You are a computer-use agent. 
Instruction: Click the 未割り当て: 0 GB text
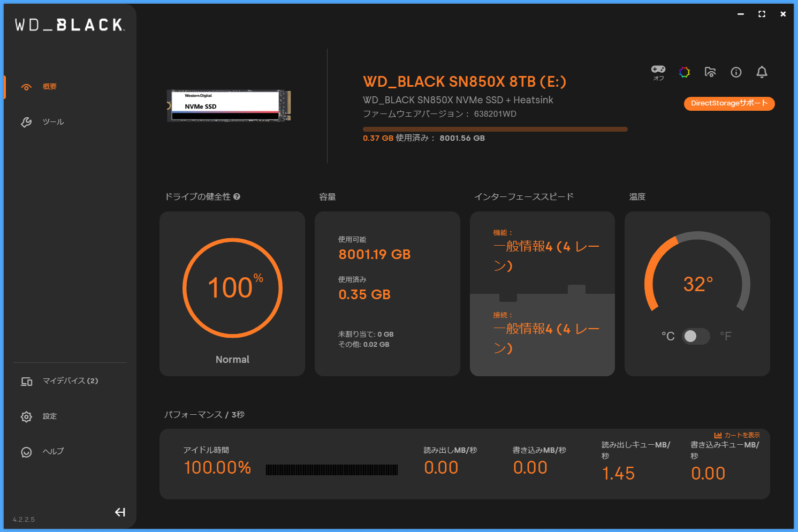(366, 334)
